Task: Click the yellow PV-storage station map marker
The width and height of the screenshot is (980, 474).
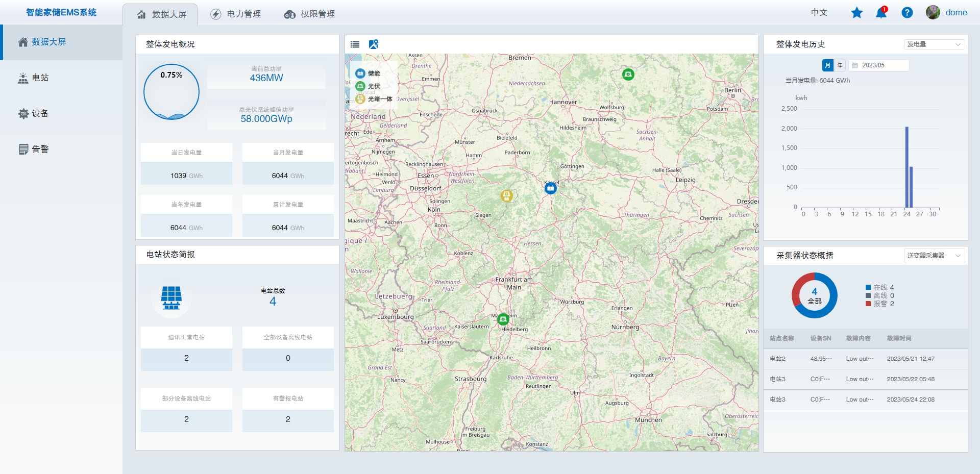Action: point(506,195)
